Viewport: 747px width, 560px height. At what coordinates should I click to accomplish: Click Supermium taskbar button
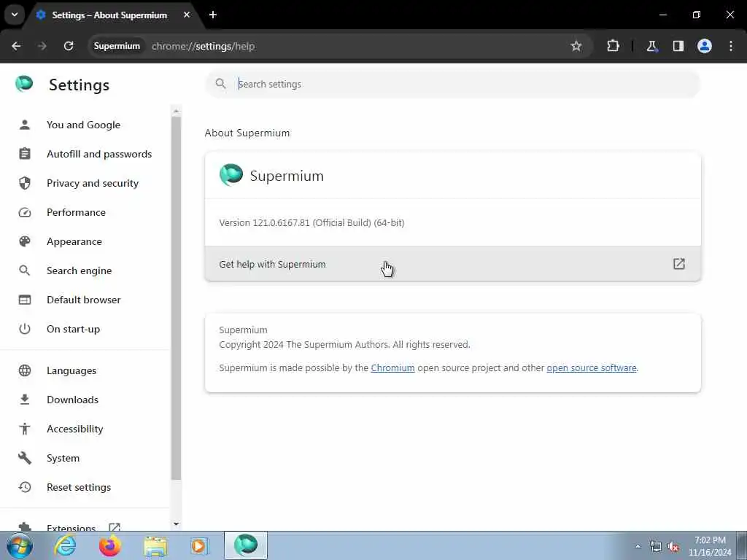pos(246,545)
